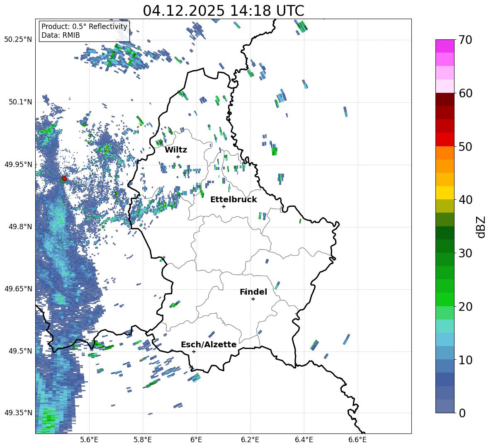Click the 49.8°N latitude label

tap(20, 227)
